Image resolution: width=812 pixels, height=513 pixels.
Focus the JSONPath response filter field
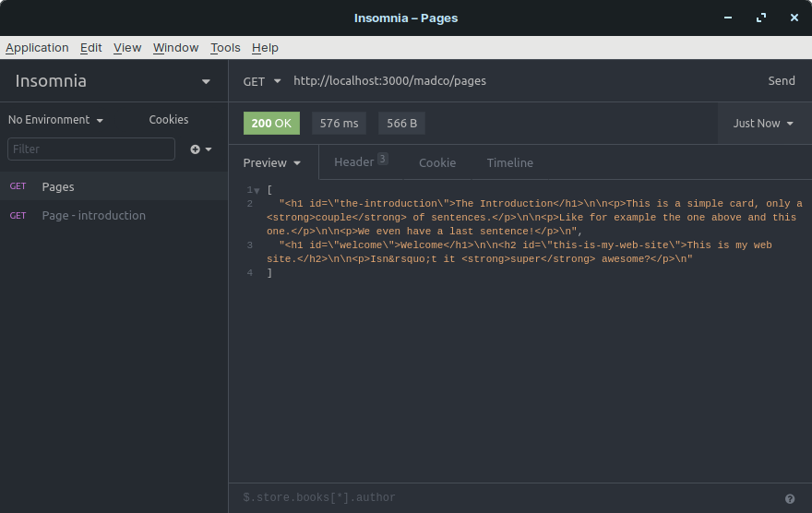click(x=507, y=497)
